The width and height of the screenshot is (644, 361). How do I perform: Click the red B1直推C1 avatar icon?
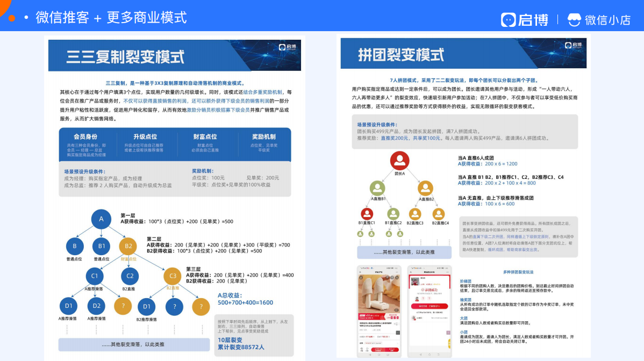click(367, 214)
